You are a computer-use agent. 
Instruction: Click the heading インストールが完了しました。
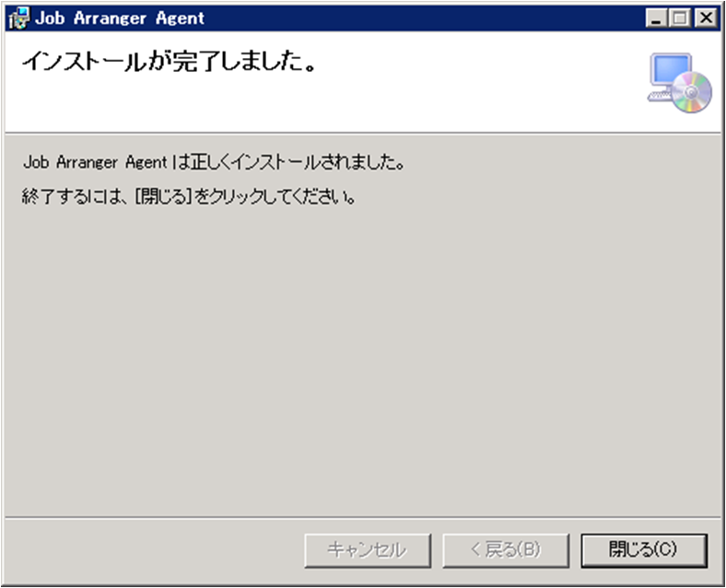point(170,61)
